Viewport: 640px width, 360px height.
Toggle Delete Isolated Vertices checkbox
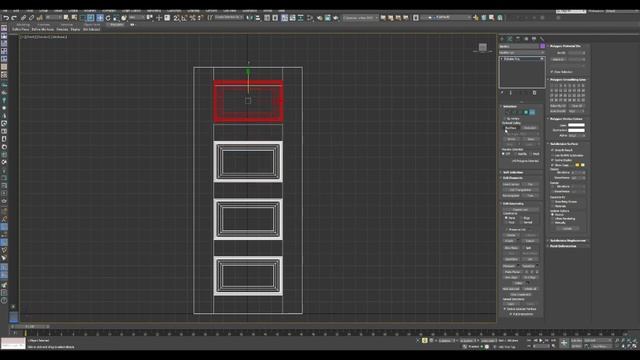pyautogui.click(x=504, y=309)
